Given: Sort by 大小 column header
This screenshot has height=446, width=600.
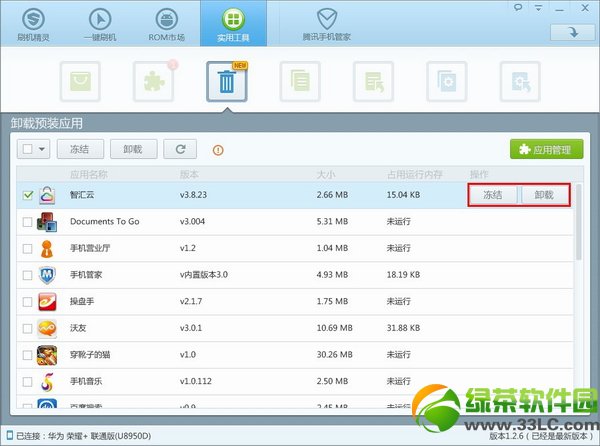Looking at the screenshot, I should (326, 175).
